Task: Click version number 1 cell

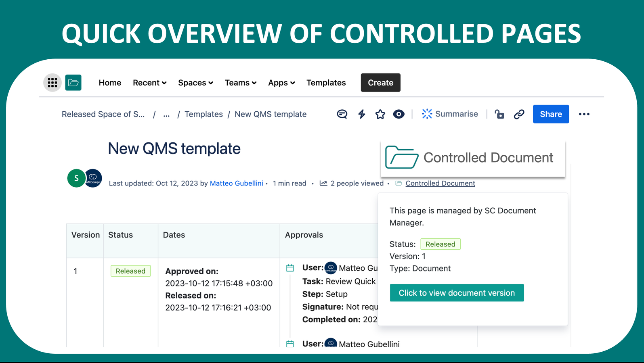Action: tap(75, 271)
